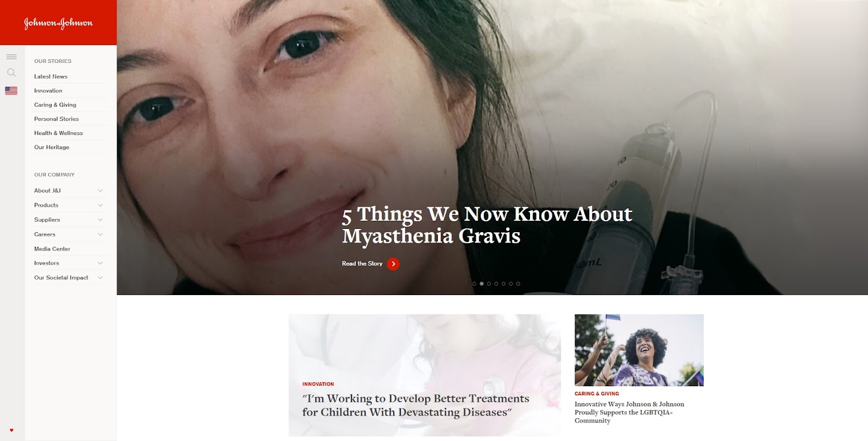Click the red arrow Read the Story icon

pos(393,264)
